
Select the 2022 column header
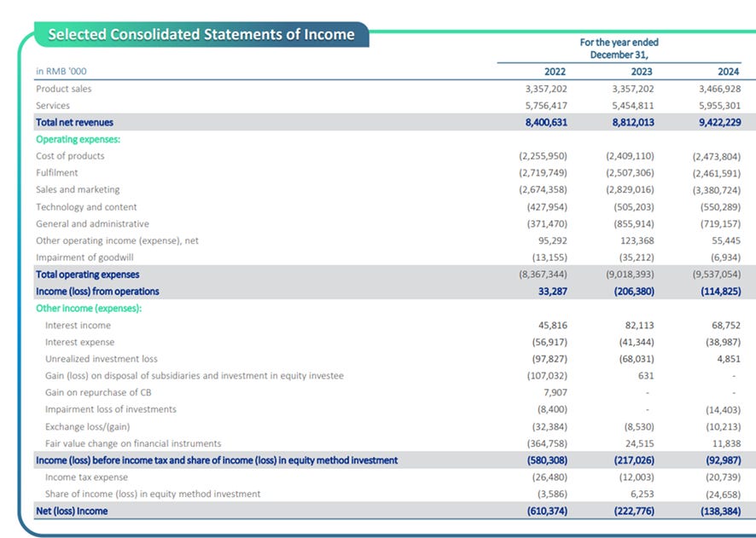pyautogui.click(x=555, y=72)
